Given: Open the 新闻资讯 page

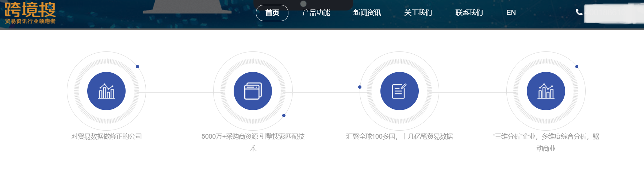Looking at the screenshot, I should 367,13.
